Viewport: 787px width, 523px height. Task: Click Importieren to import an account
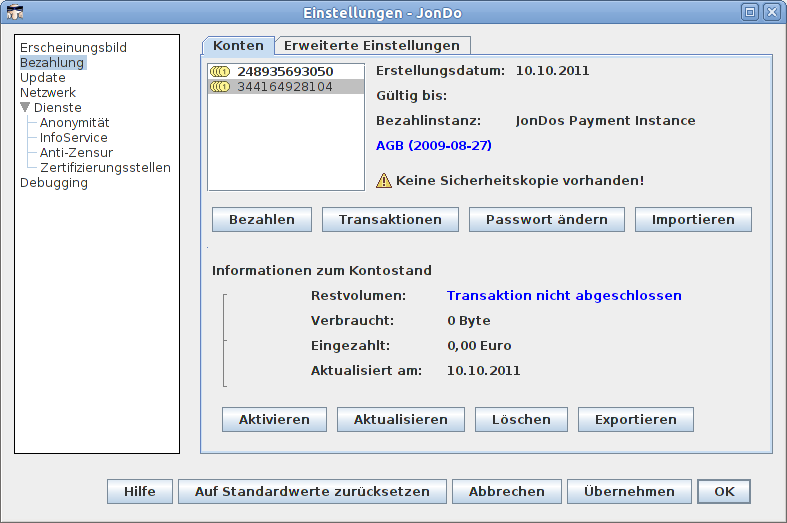(693, 219)
